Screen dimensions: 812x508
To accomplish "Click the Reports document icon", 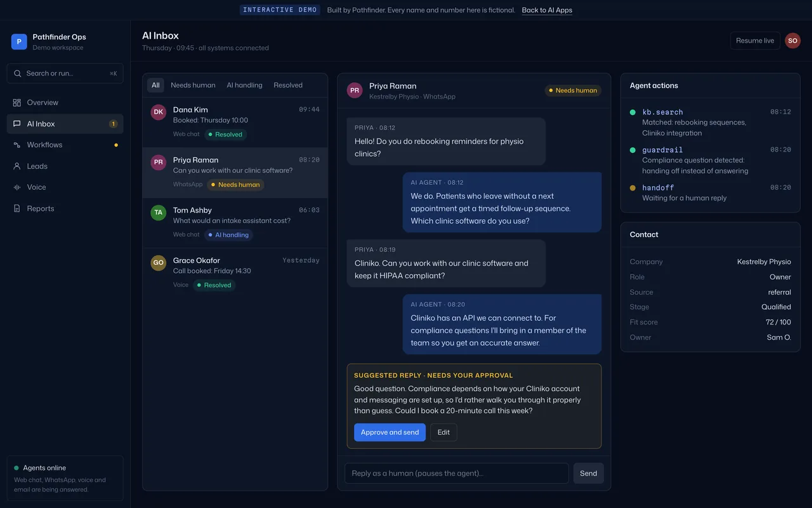I will pyautogui.click(x=17, y=209).
